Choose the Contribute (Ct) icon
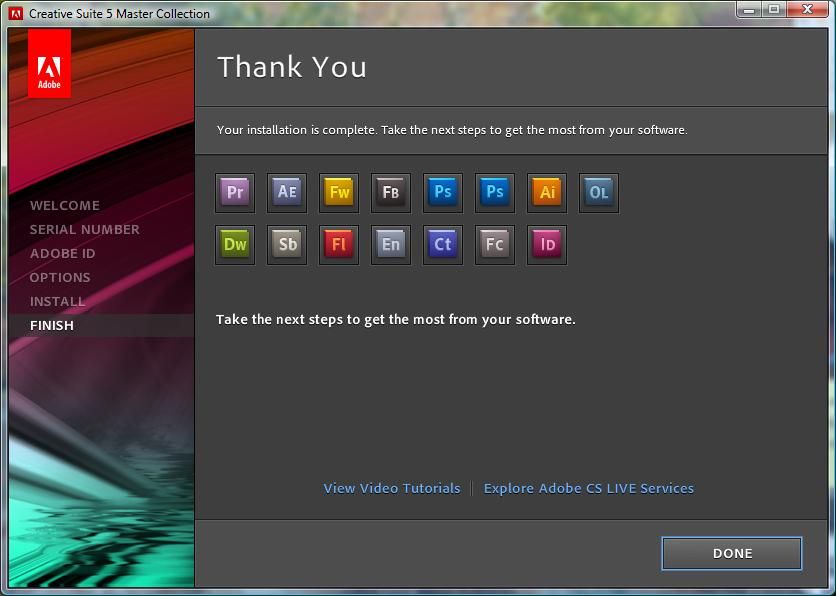The width and height of the screenshot is (836, 596). click(x=443, y=245)
